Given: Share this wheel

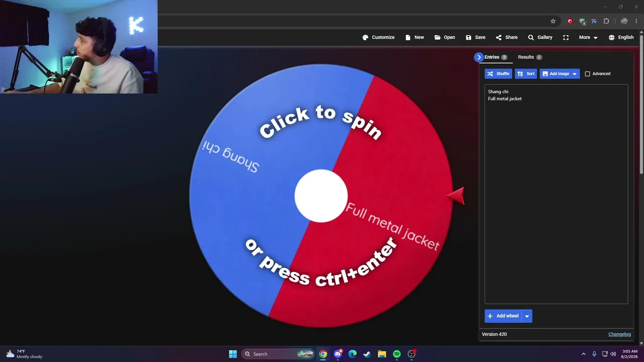Looking at the screenshot, I should coord(507,37).
